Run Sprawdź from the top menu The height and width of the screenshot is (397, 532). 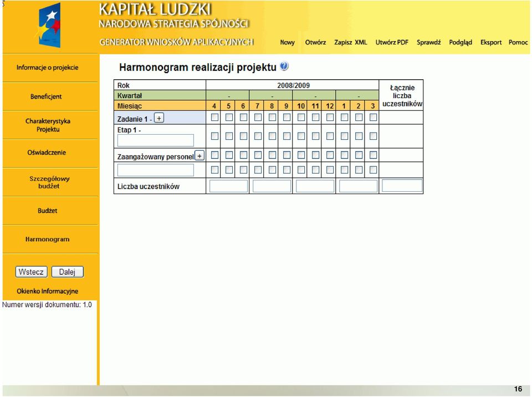[429, 43]
